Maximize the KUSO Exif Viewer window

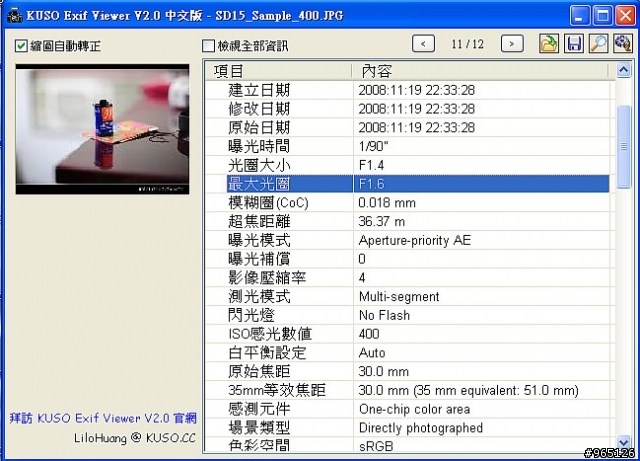[x=602, y=16]
